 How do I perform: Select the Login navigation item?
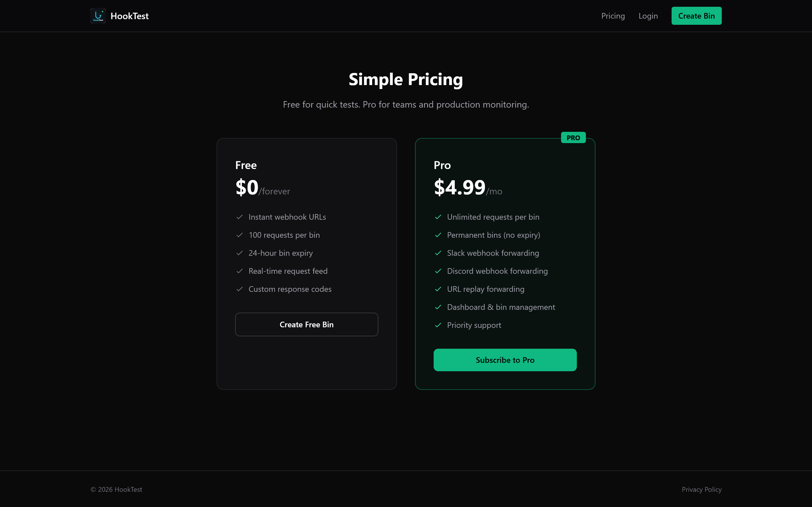coord(648,16)
